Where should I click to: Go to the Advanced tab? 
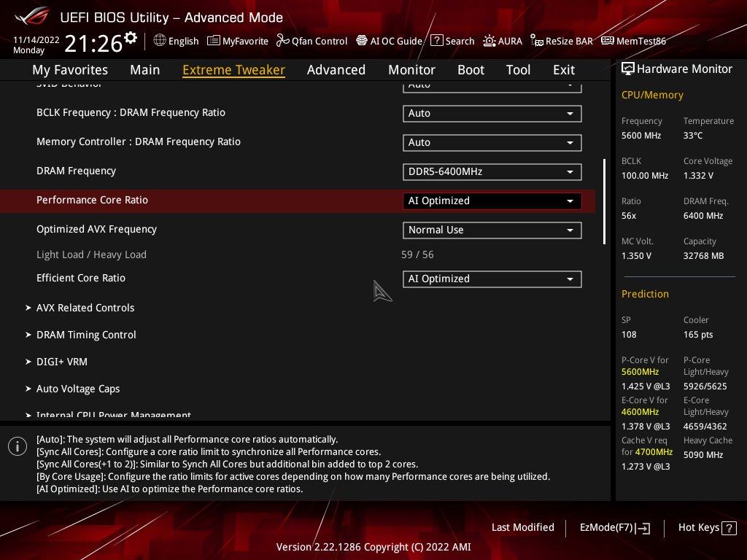pyautogui.click(x=336, y=70)
